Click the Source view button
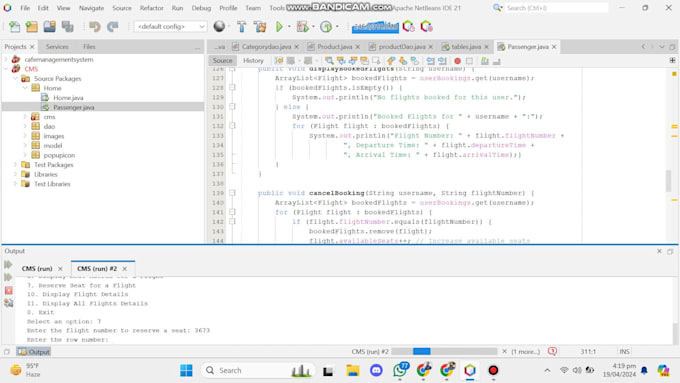The height and width of the screenshot is (383, 680). [222, 61]
